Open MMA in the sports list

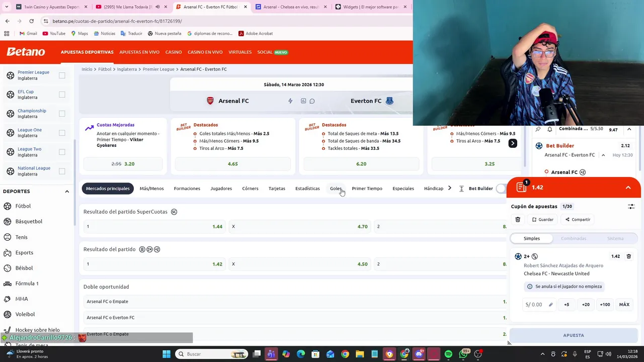click(21, 299)
